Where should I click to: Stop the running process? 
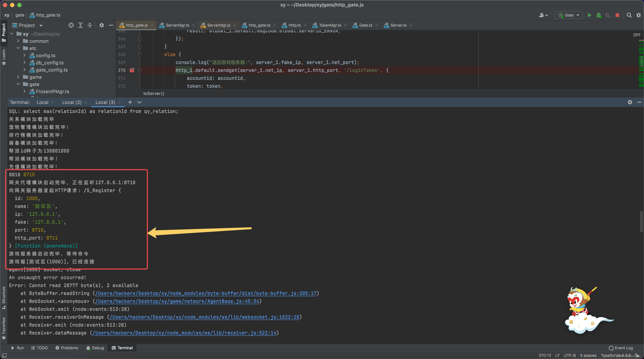tap(617, 15)
